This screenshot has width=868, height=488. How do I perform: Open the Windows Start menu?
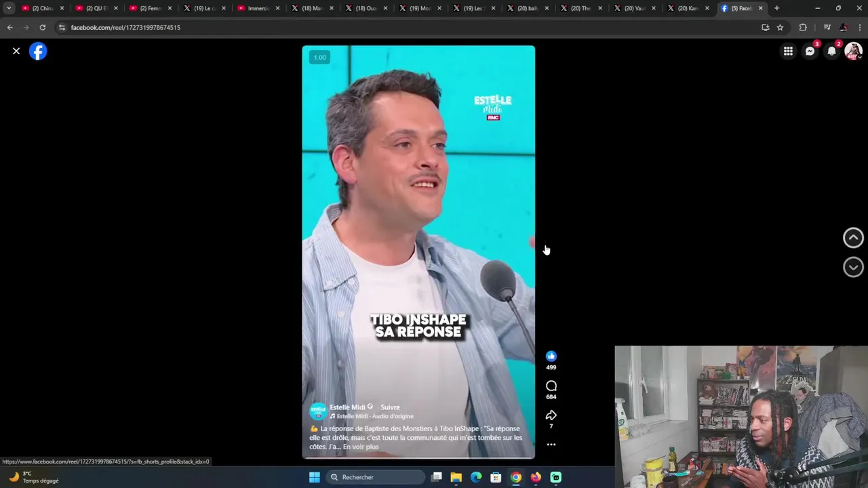point(314,477)
